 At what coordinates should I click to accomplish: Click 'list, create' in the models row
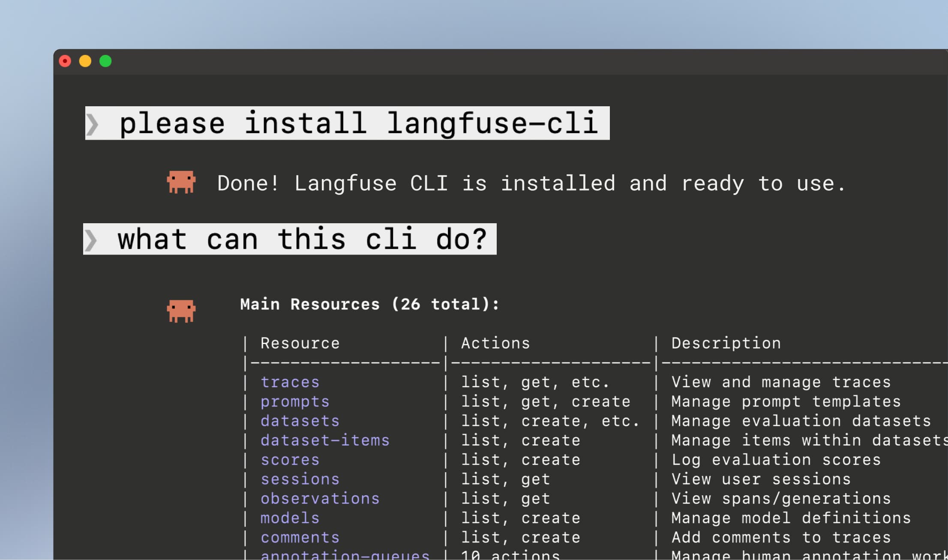click(x=521, y=518)
